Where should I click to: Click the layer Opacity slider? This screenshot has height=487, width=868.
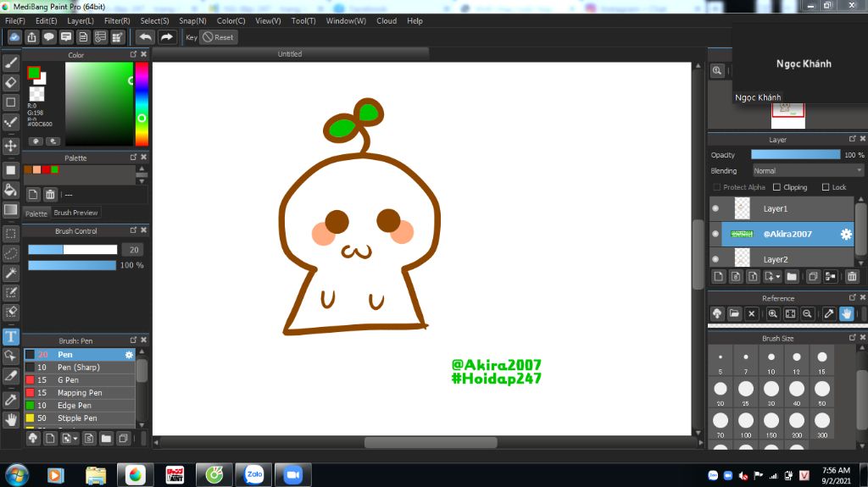[x=795, y=155]
